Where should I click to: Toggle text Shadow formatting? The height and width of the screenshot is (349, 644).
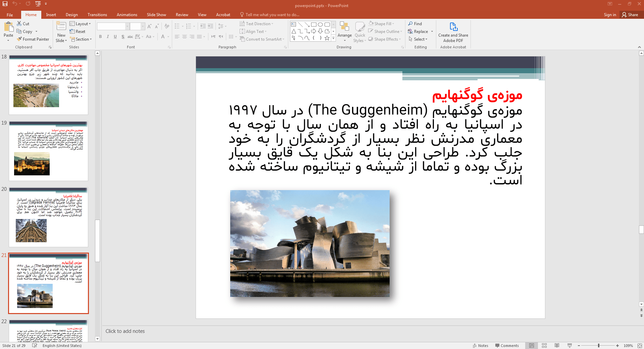tap(123, 37)
